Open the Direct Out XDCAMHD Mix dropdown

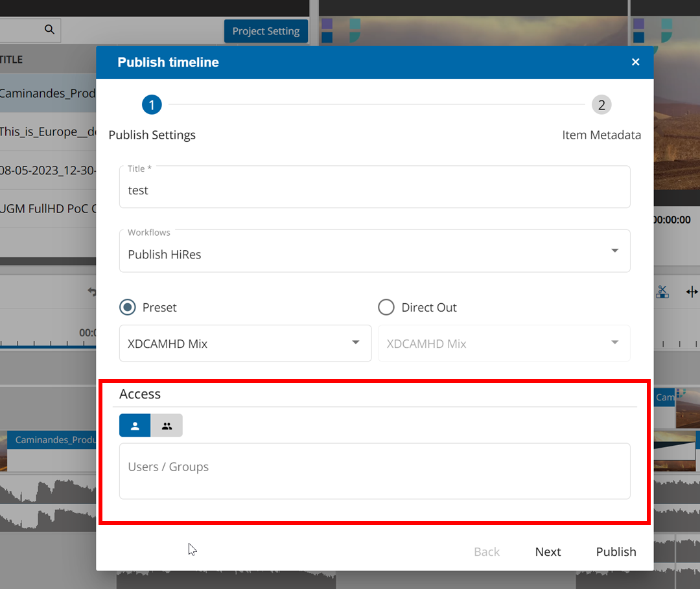pyautogui.click(x=614, y=343)
